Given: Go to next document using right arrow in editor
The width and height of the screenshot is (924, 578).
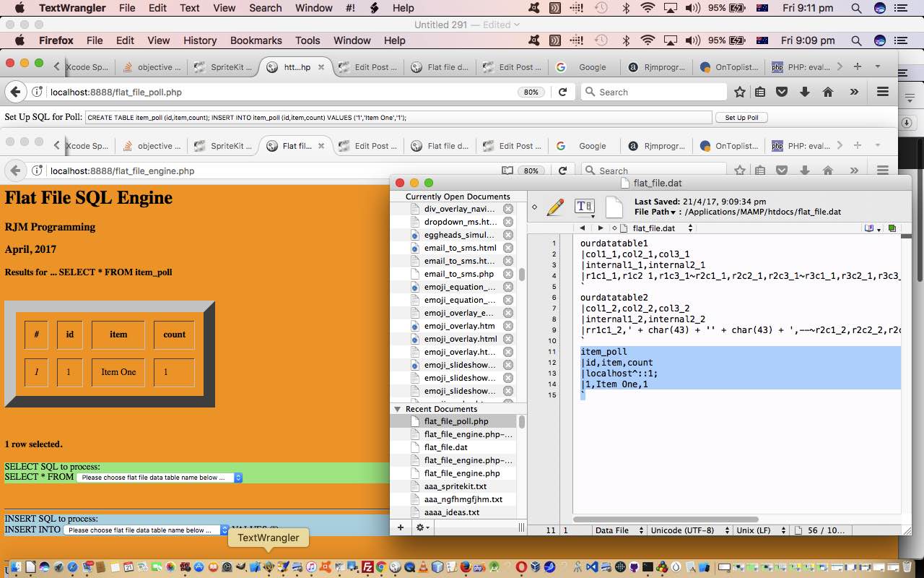Looking at the screenshot, I should (x=601, y=227).
